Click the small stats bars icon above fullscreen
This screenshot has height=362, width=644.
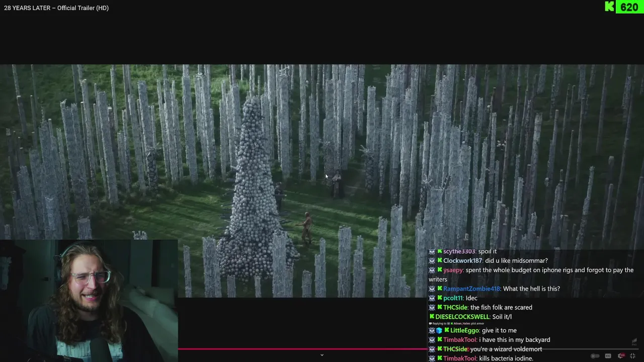(634, 342)
